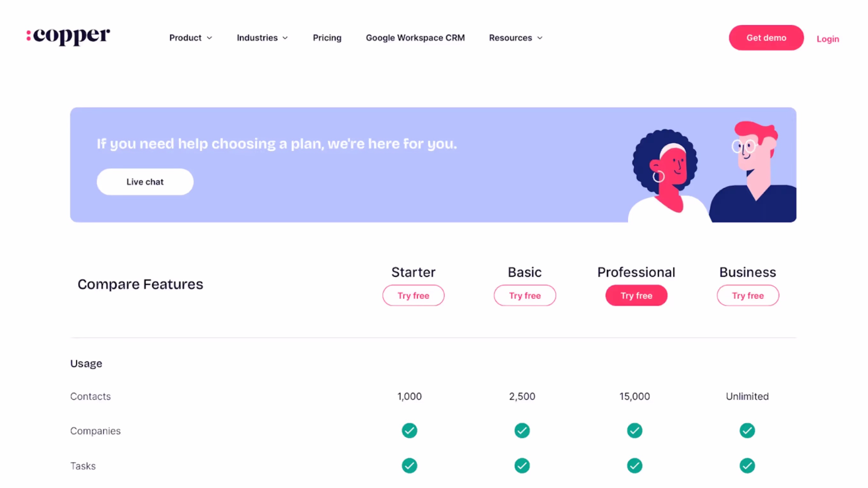Open Google Workspace CRM page
The width and height of the screenshot is (868, 488).
[x=415, y=38]
